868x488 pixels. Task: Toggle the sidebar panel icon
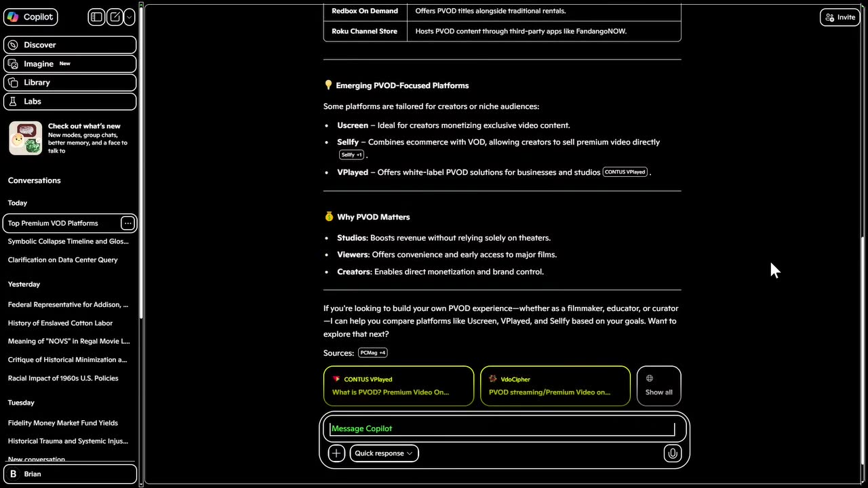pos(96,17)
